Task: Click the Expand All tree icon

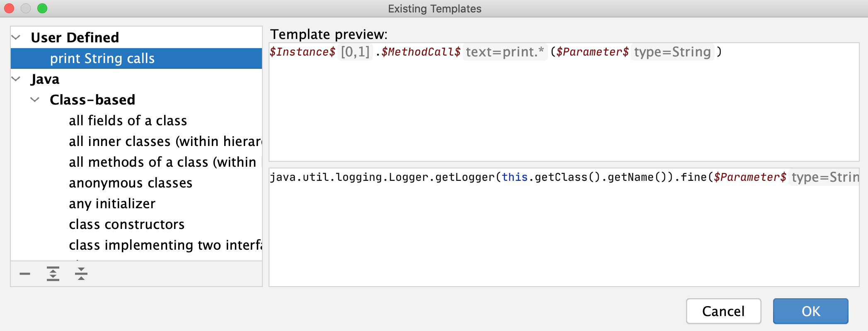Action: tap(53, 274)
